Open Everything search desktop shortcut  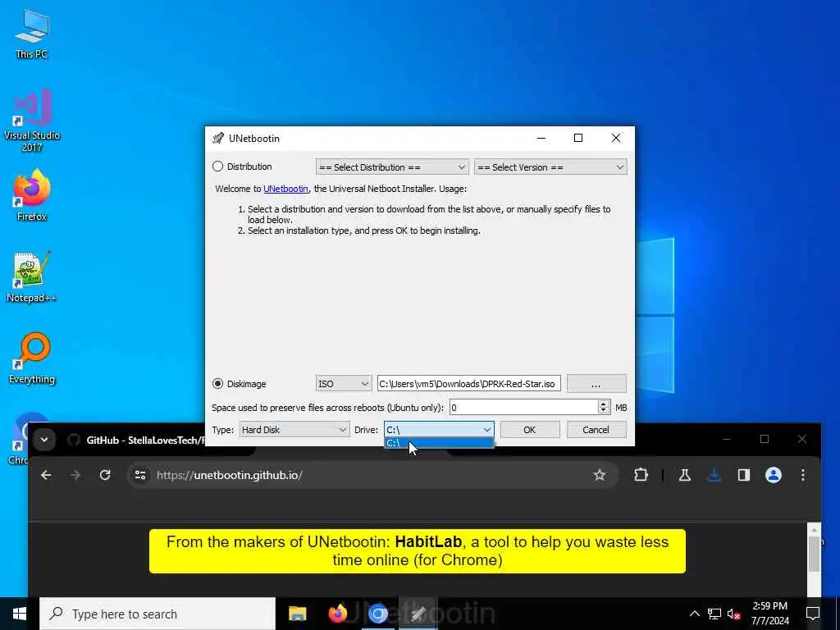tap(32, 358)
